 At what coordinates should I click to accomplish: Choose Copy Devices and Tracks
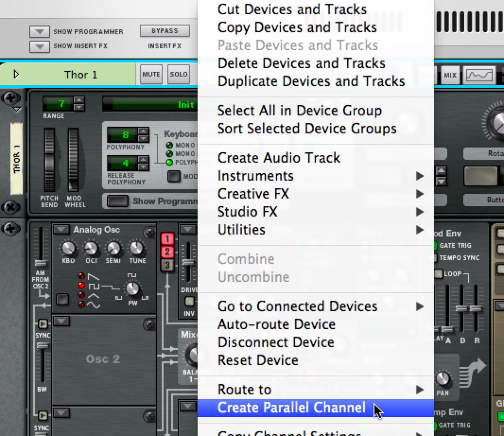pos(316,27)
